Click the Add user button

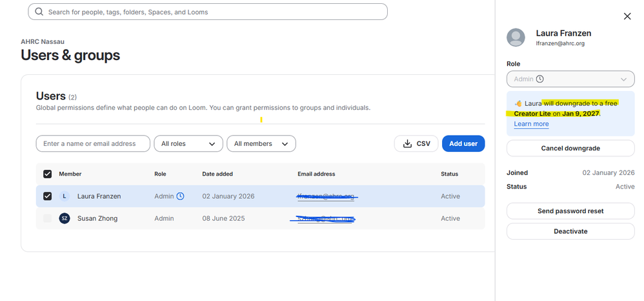click(x=463, y=143)
